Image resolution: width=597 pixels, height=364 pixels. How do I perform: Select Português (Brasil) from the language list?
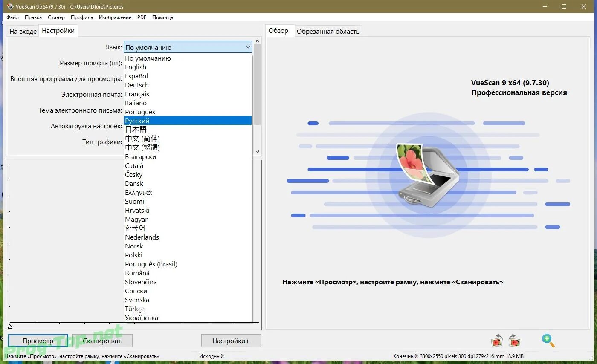tap(188, 264)
